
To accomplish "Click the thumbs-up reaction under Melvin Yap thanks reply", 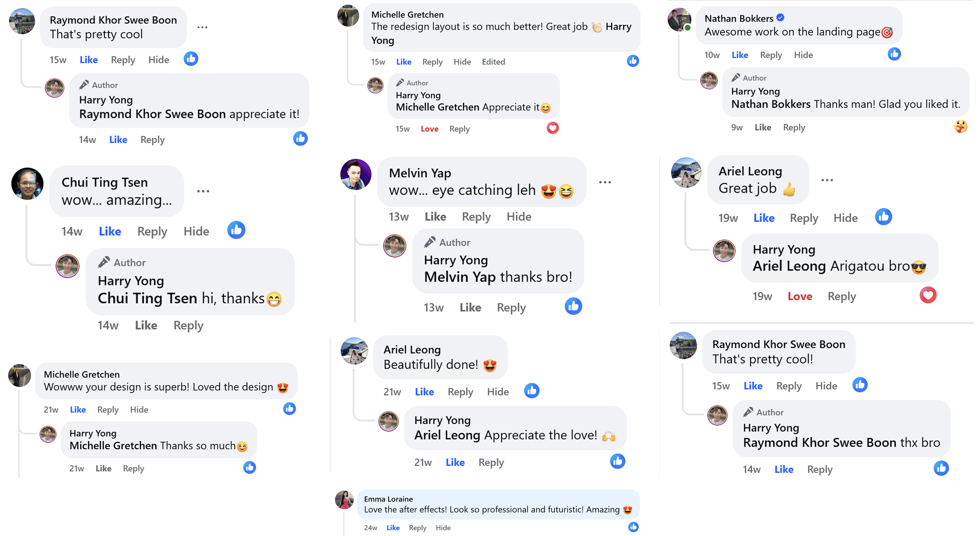I will coord(573,306).
